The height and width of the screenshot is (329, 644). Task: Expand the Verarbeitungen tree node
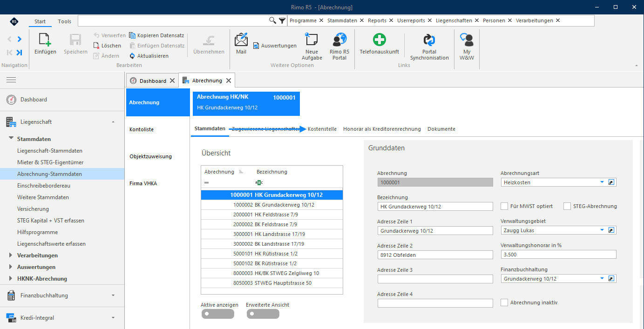(11, 255)
